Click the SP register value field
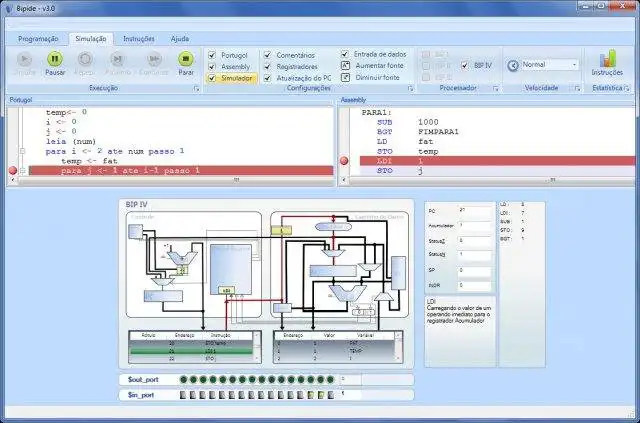Viewport: 640px width, 423px height. click(x=475, y=270)
